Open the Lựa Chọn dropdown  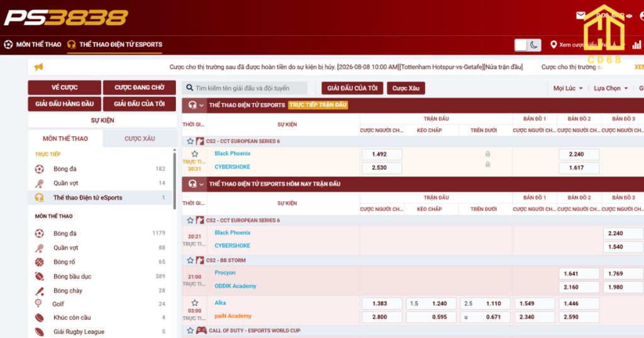click(611, 88)
